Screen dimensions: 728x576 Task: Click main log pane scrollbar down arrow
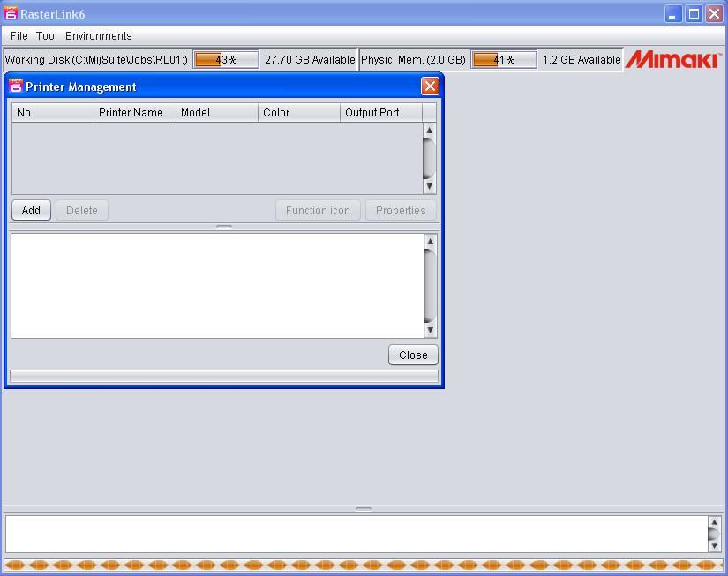click(715, 546)
